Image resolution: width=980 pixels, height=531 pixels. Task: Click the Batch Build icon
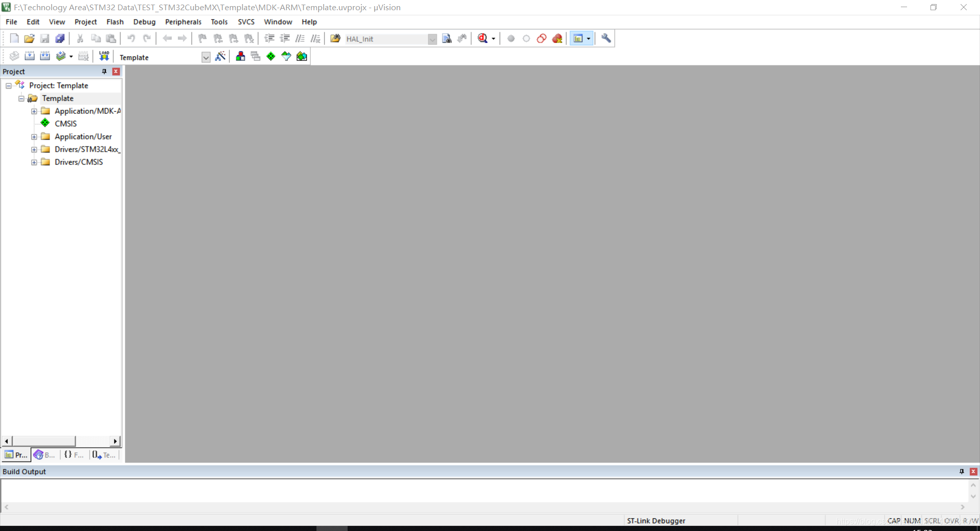pyautogui.click(x=61, y=56)
